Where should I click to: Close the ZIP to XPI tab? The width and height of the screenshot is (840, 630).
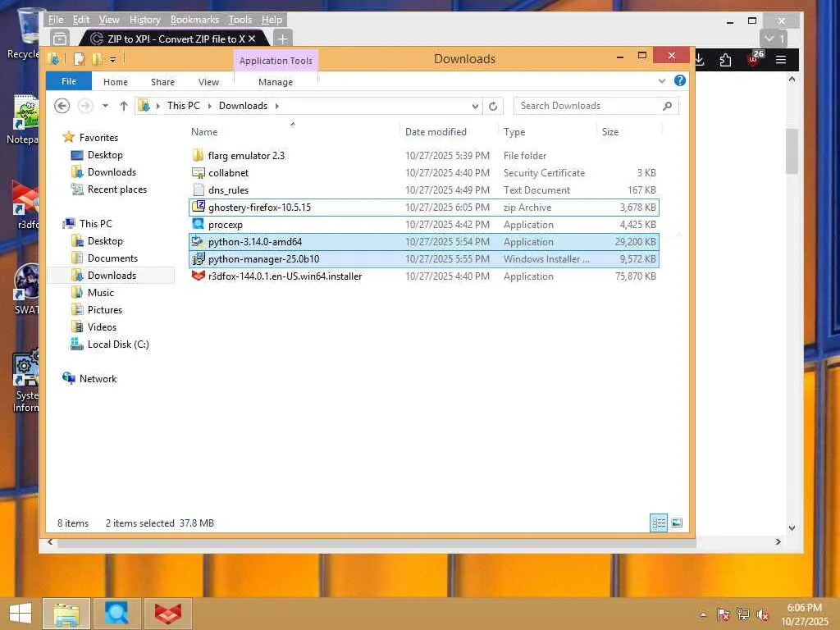252,39
